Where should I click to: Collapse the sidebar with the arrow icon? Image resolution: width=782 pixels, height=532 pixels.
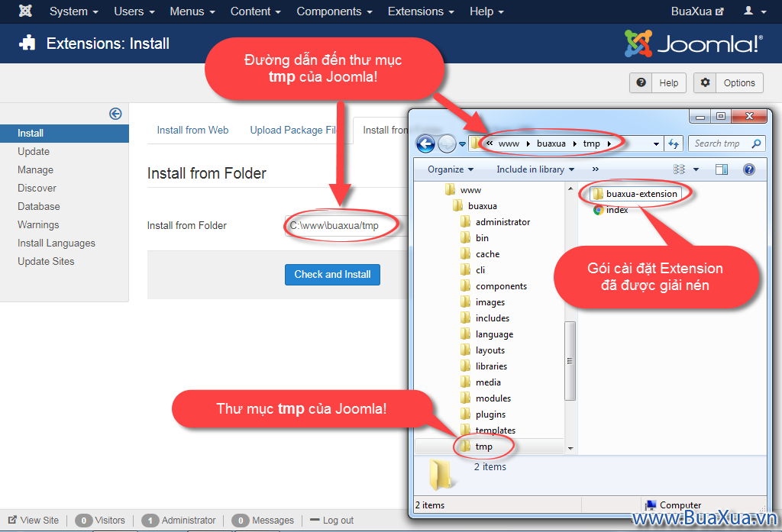pyautogui.click(x=115, y=114)
